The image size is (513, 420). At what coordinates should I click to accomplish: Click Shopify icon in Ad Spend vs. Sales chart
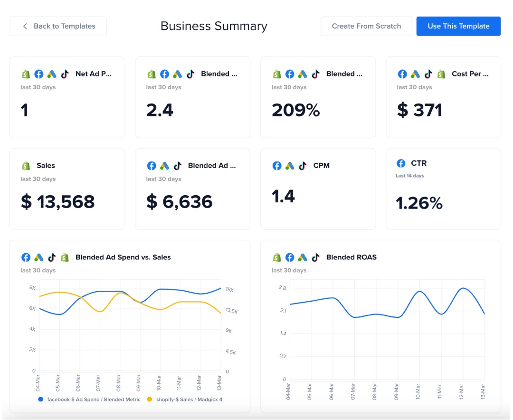65,258
